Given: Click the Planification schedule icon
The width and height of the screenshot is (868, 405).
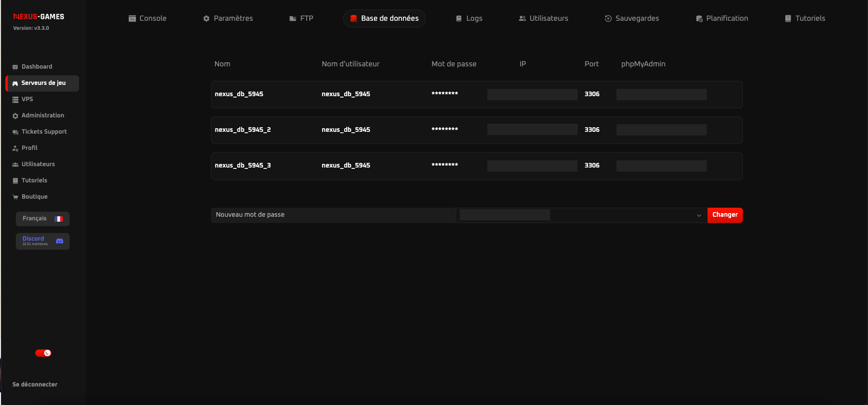Looking at the screenshot, I should coord(699,19).
